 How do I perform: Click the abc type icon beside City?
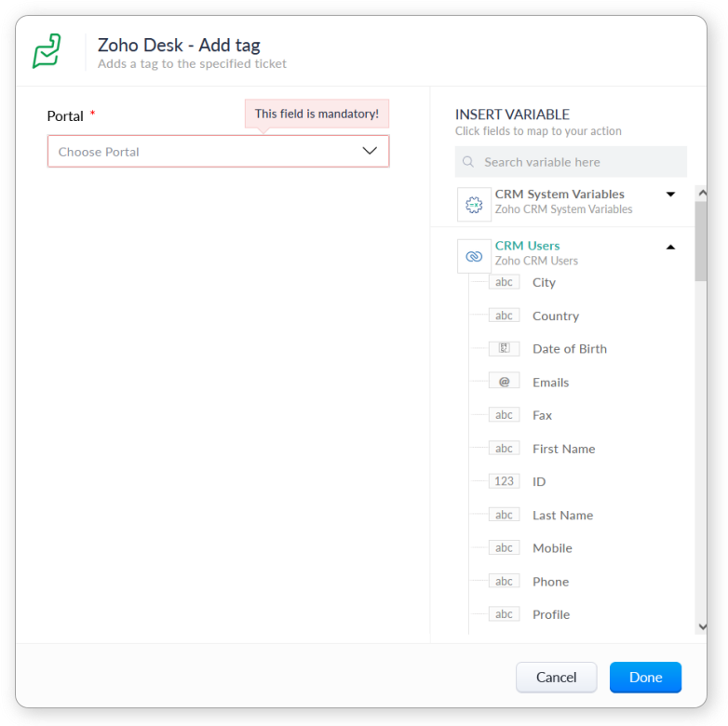tap(505, 282)
